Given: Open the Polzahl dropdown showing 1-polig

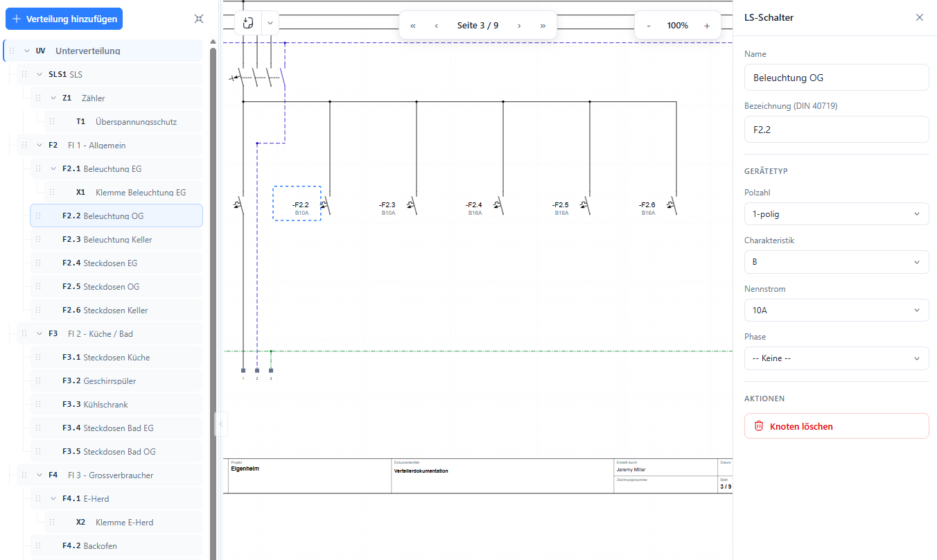Looking at the screenshot, I should [x=837, y=213].
